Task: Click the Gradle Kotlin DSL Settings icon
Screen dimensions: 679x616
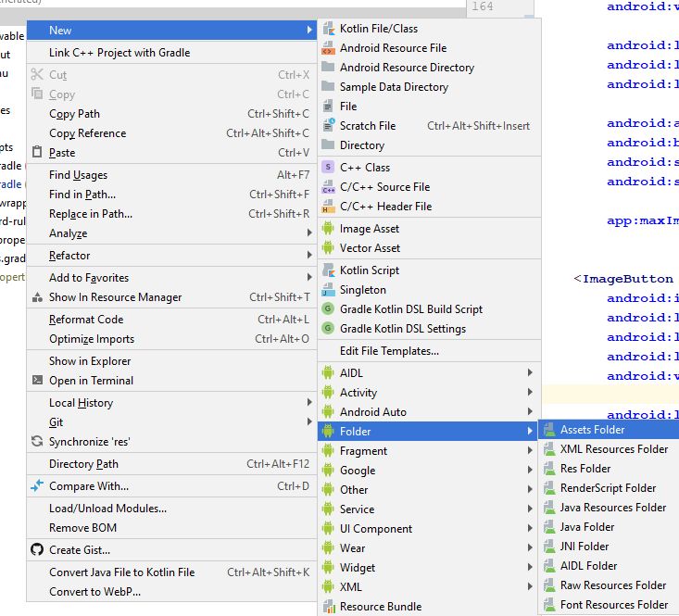Action: (328, 329)
